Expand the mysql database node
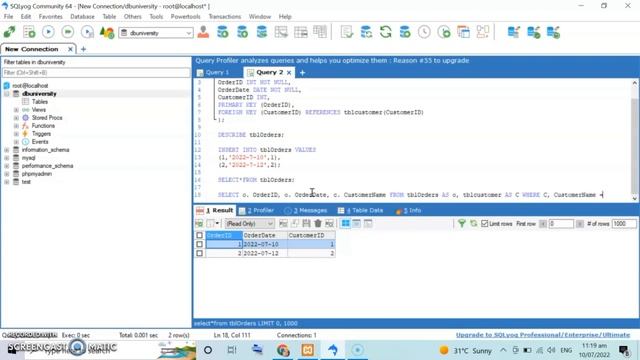 (7, 158)
